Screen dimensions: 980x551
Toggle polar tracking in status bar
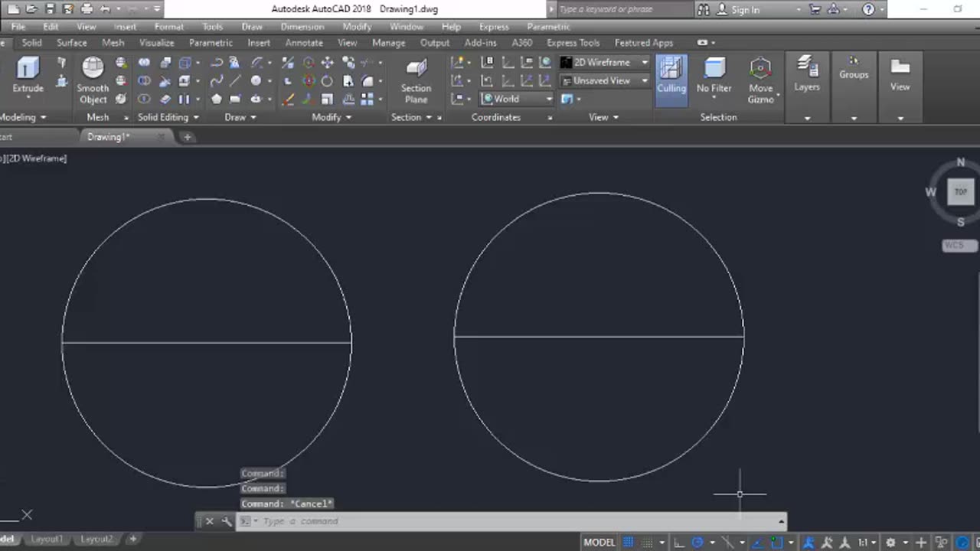(697, 543)
